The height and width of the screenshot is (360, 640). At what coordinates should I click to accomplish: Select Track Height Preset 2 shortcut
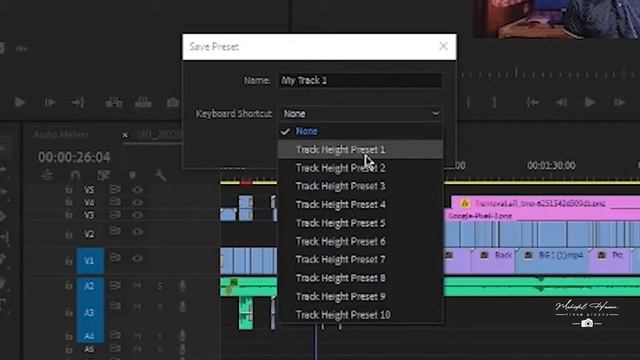360,168
